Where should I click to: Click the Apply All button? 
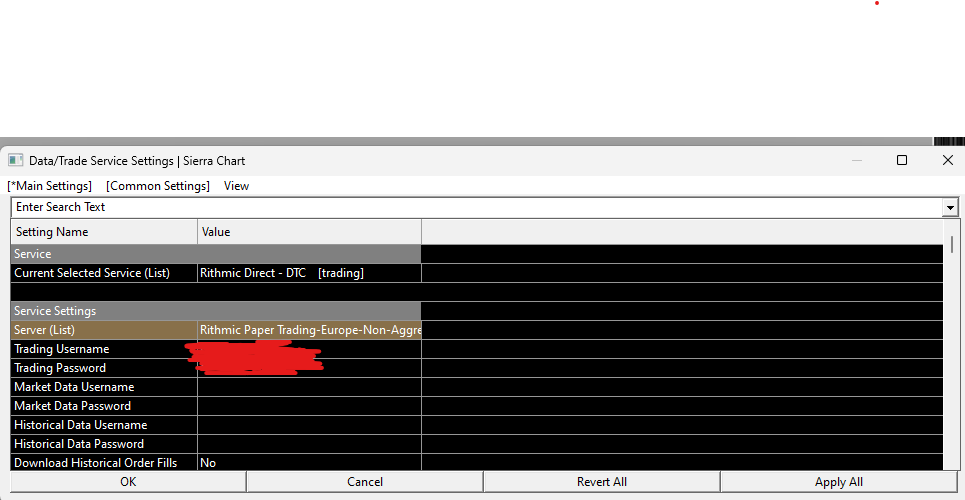[x=839, y=482]
